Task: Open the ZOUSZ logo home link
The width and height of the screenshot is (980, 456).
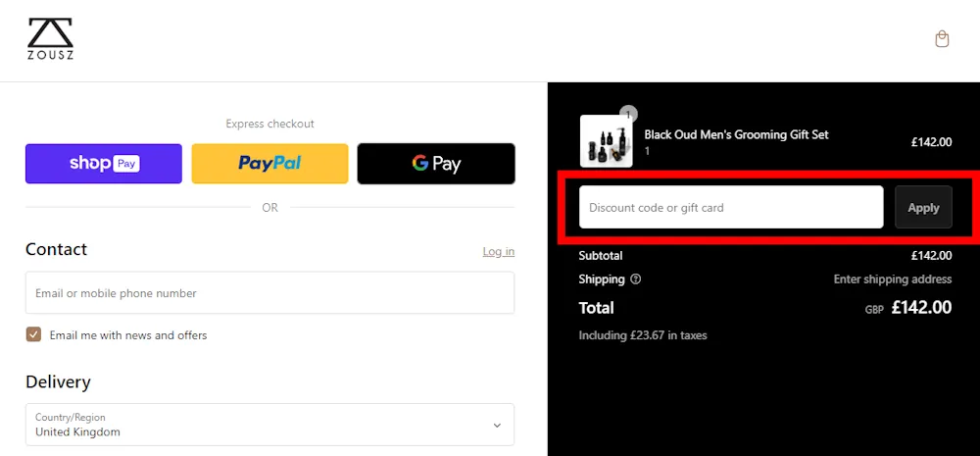Action: (50, 39)
